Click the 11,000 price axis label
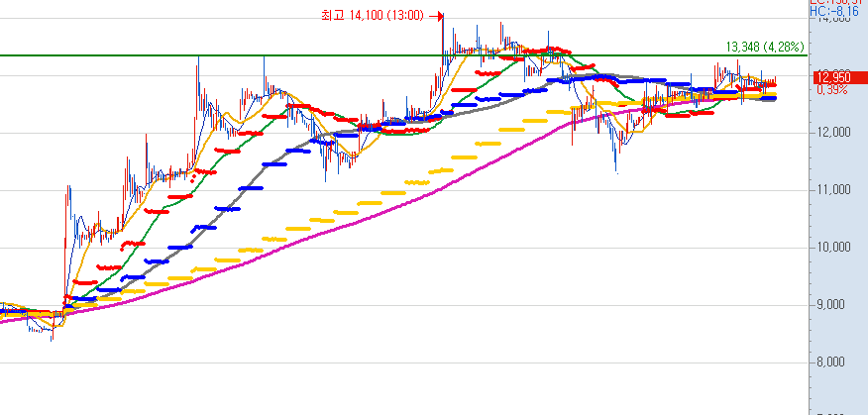The height and width of the screenshot is (415, 868). tap(832, 190)
